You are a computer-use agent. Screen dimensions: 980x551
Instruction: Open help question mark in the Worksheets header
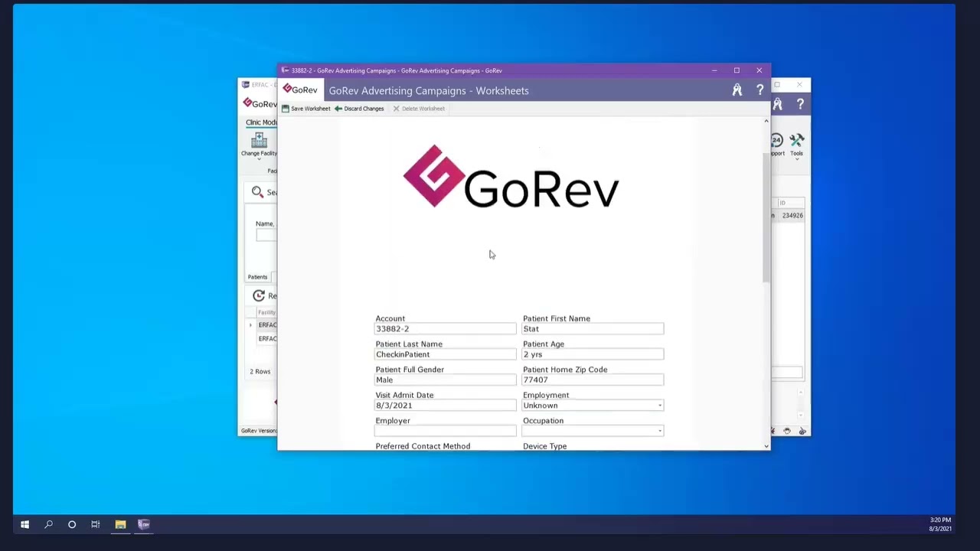point(759,90)
